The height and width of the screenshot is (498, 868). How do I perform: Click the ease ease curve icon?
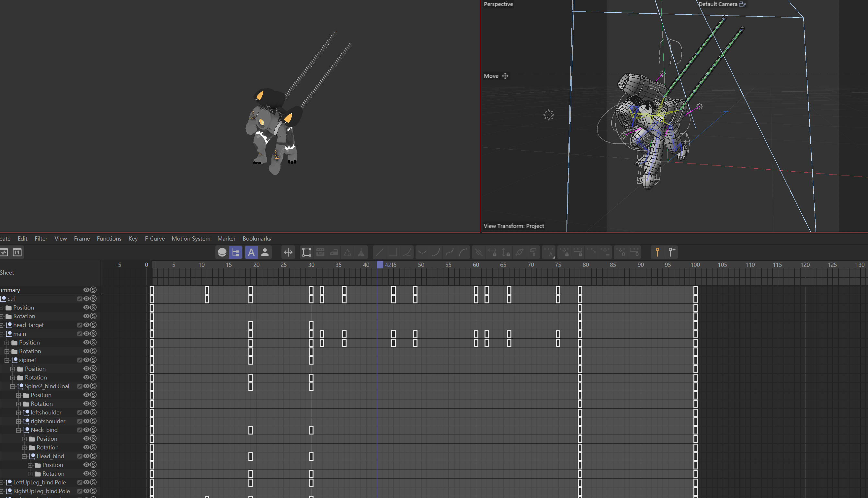tap(449, 253)
